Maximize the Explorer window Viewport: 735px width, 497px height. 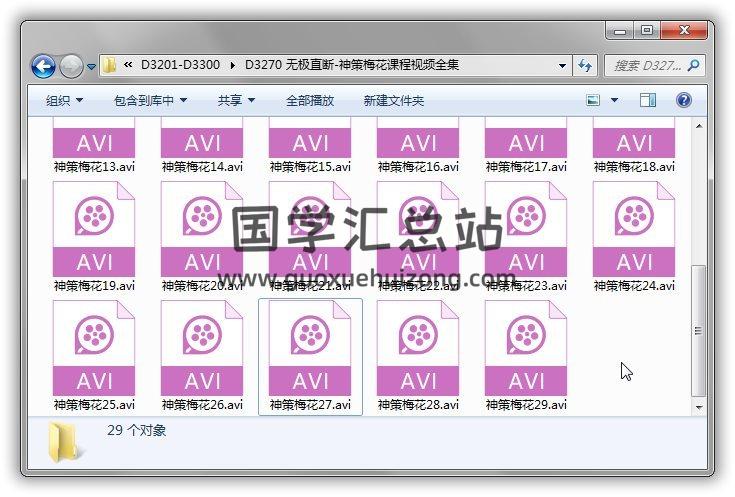(x=647, y=30)
